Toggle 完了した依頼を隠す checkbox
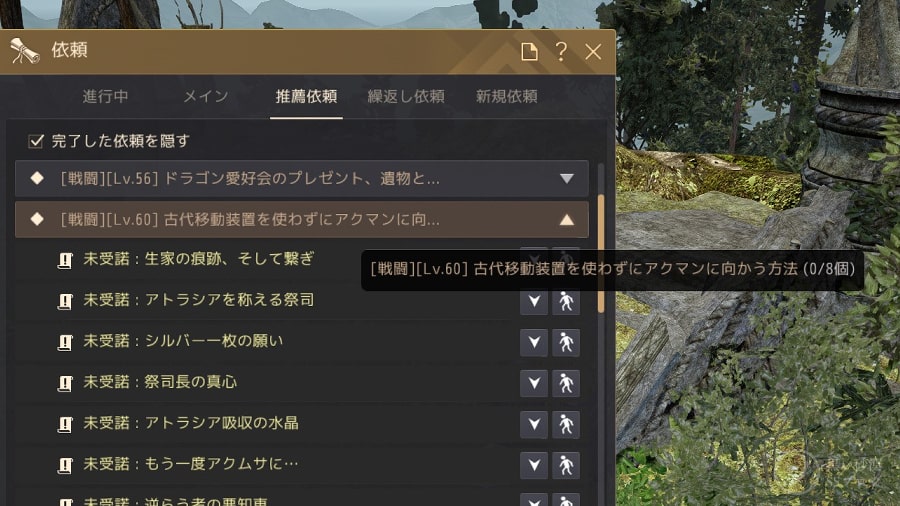 tap(36, 141)
